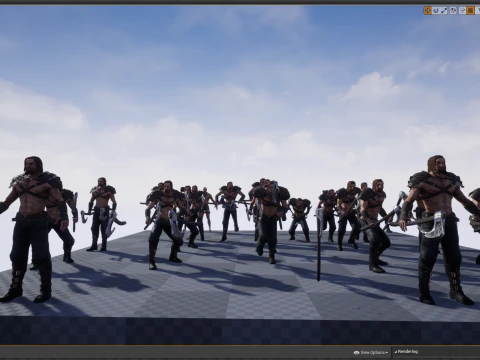
Task: Select the Translate transform tool
Action: [427, 11]
